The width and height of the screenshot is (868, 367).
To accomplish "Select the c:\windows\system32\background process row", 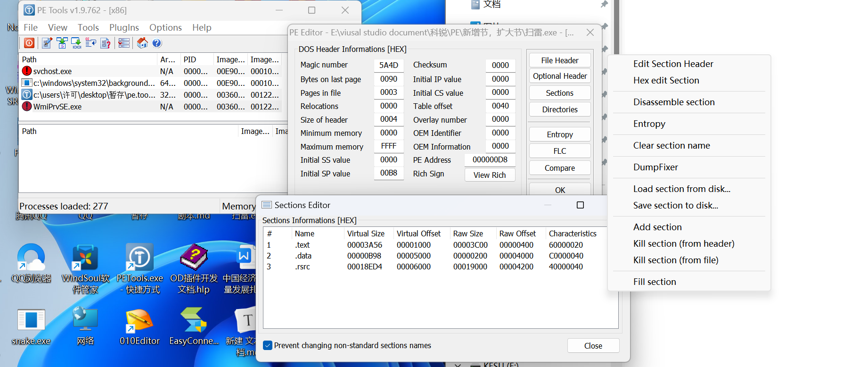I will coord(151,83).
